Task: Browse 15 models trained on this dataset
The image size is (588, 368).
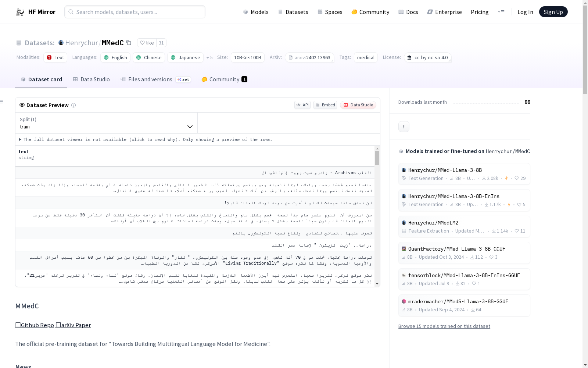Action: (x=444, y=326)
